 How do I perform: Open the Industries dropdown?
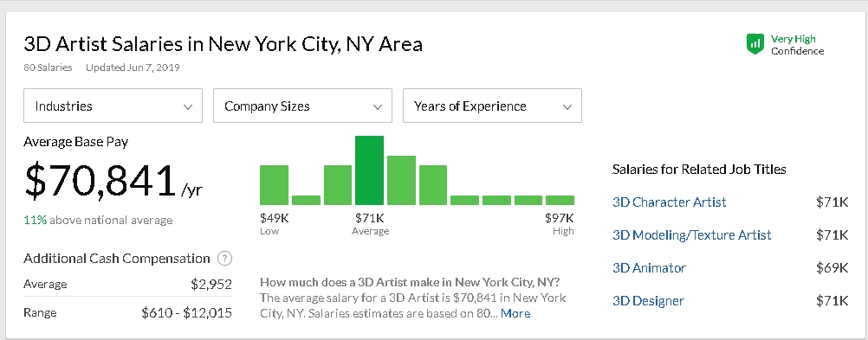coord(113,106)
